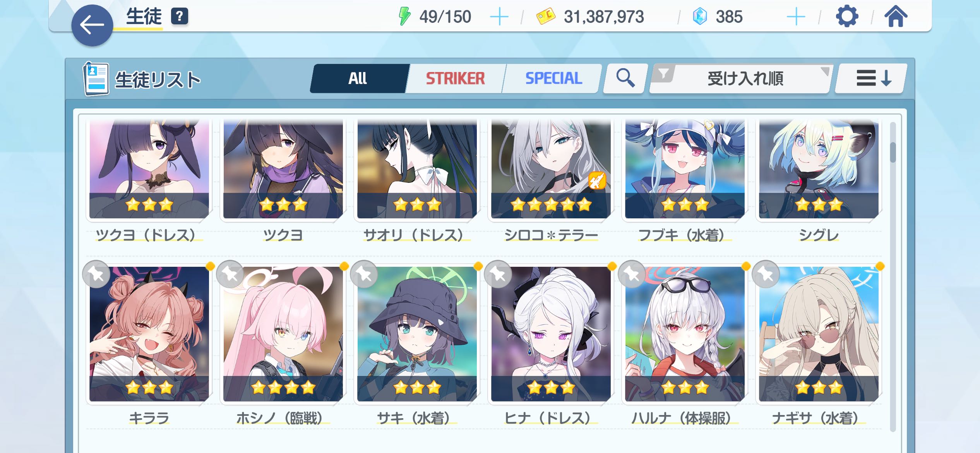Screen dimensions: 980x453
Task: Open ヒナ（ドレス） student portrait
Action: (551, 334)
